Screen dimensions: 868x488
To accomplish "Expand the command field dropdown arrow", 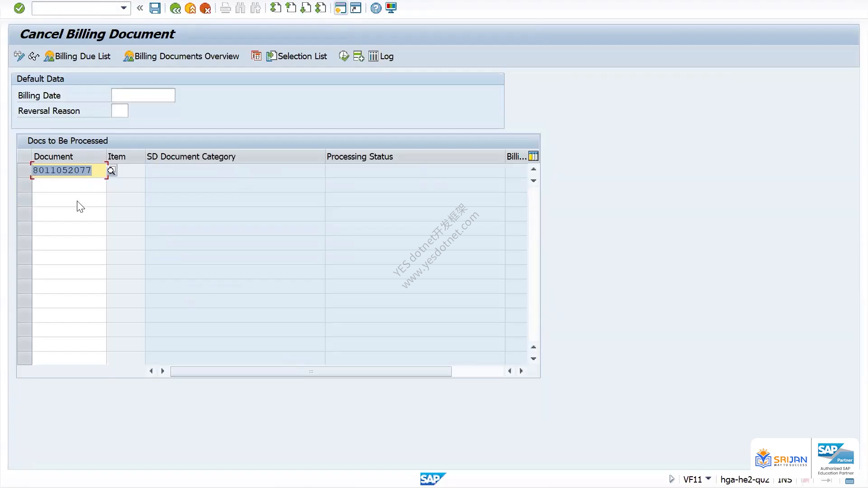I will click(123, 8).
